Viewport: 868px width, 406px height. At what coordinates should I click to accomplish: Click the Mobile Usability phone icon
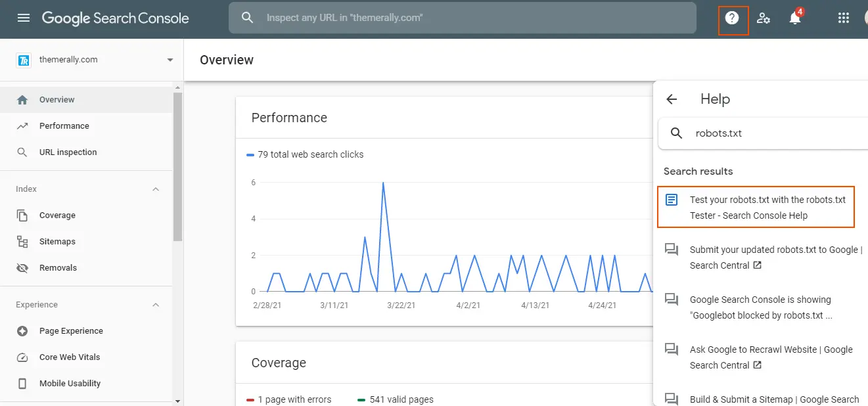[22, 384]
